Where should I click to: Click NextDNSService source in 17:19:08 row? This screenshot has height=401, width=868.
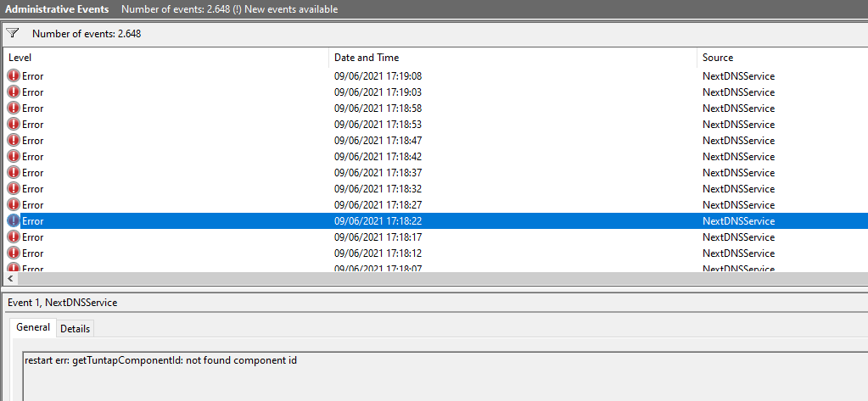[x=738, y=75]
